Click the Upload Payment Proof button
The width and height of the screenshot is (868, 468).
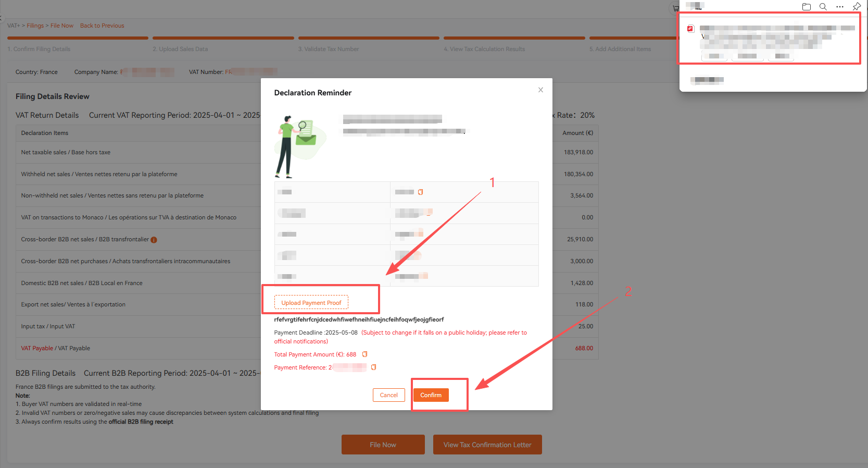311,303
